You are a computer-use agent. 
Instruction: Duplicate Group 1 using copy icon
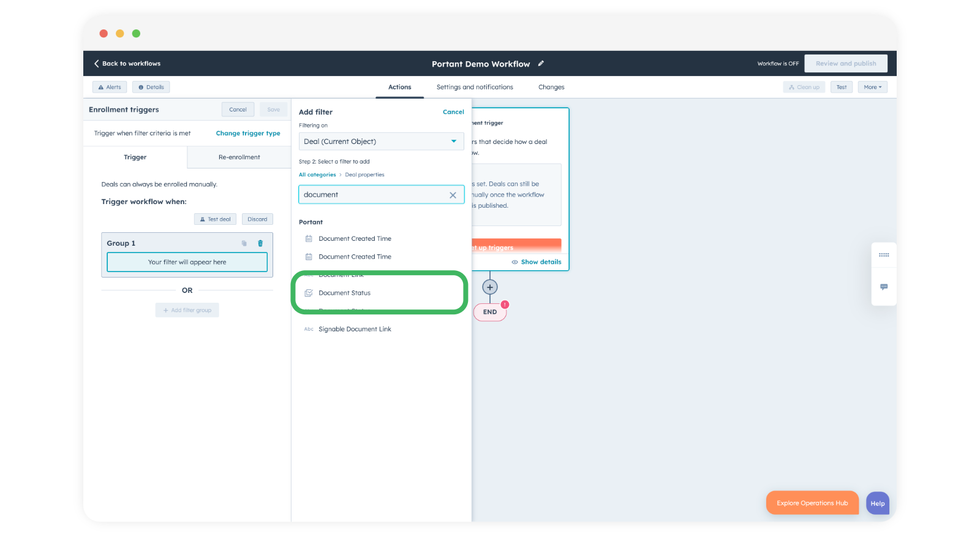[x=244, y=243]
